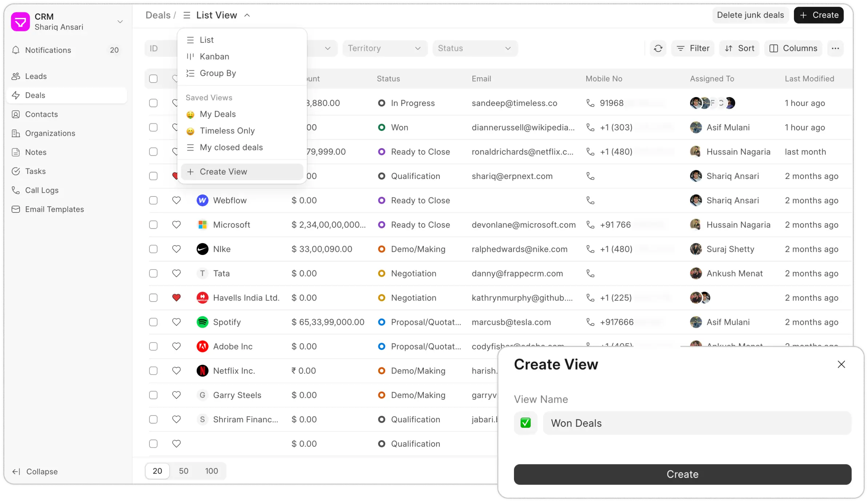Open Call Logs from sidebar
Screen dimensions: 868x502
pos(41,190)
